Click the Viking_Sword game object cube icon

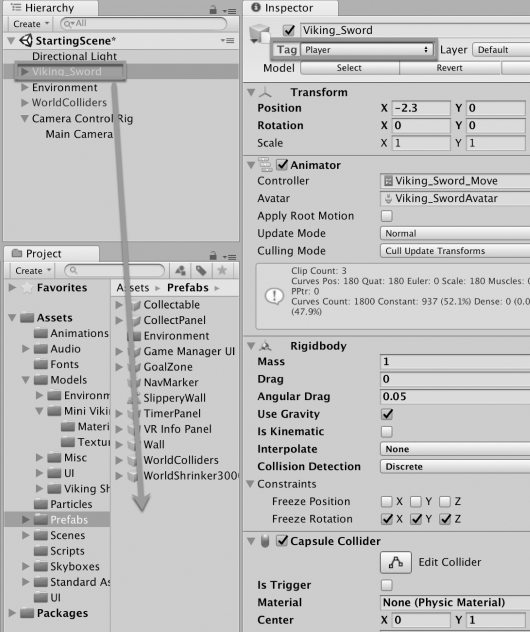tap(260, 34)
